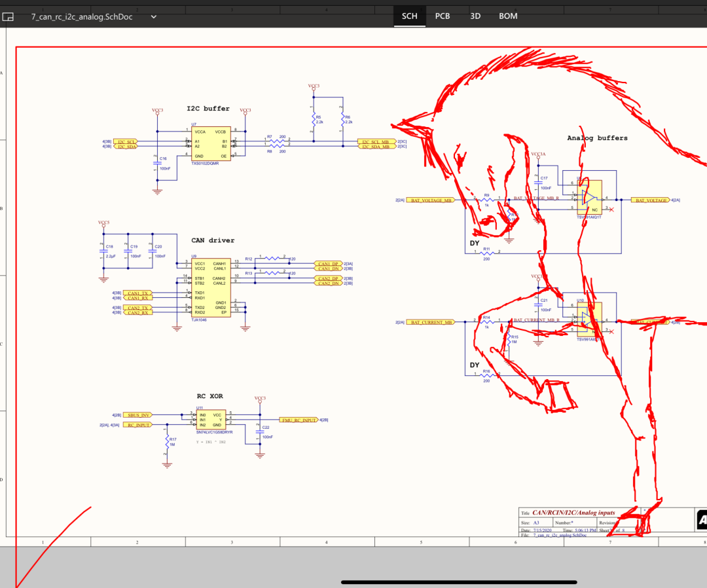The width and height of the screenshot is (707, 588).
Task: Click the R13 CAN2 termination resistor
Action: [x=272, y=273]
